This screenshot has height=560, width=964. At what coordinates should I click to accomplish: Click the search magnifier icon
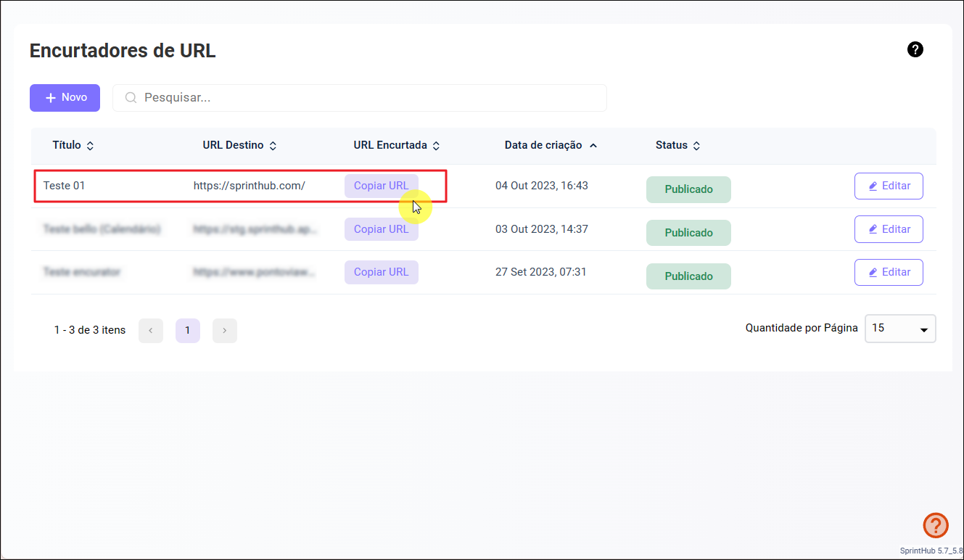[131, 98]
